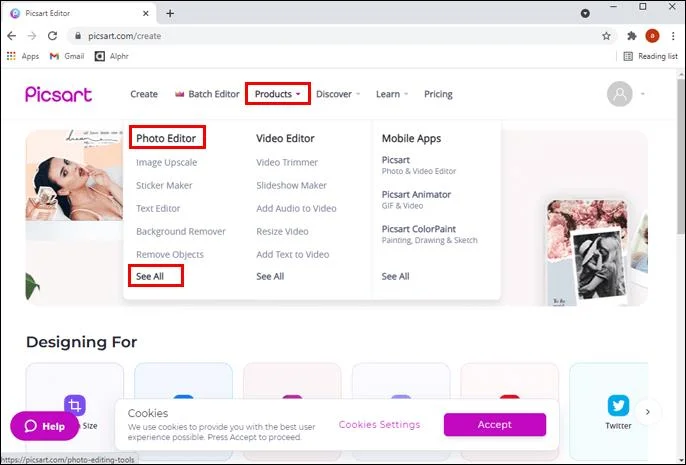Open the Resize Video tool

282,231
